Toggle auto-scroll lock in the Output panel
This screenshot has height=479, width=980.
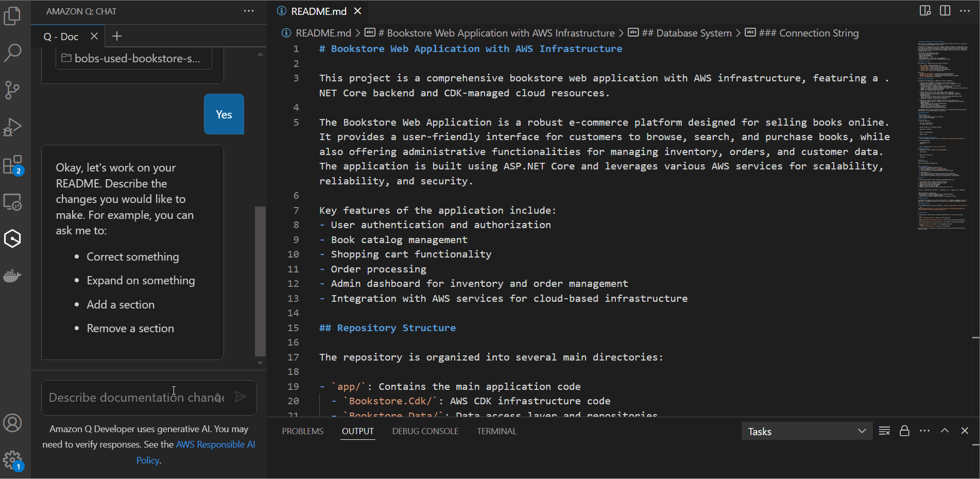coord(905,431)
